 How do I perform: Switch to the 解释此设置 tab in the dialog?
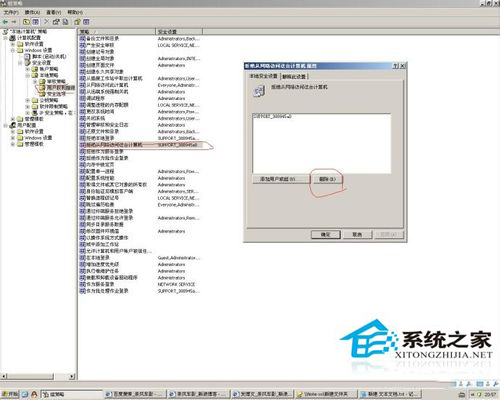pos(294,76)
